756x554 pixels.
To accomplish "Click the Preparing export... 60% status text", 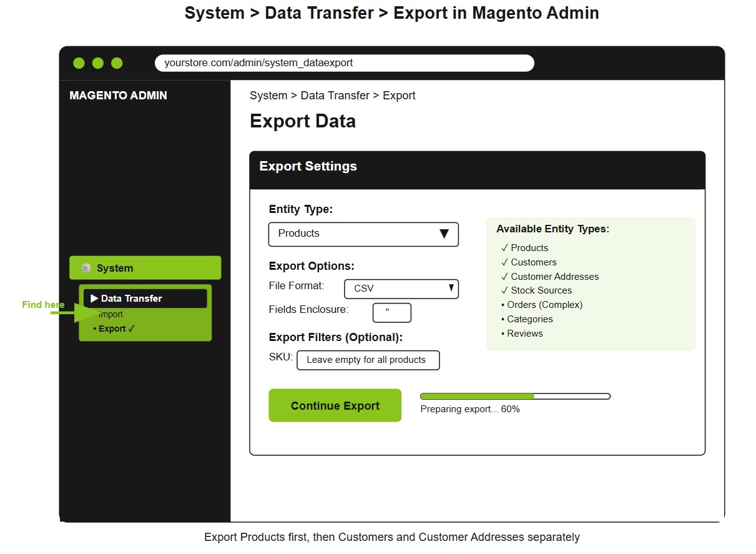I will 470,409.
